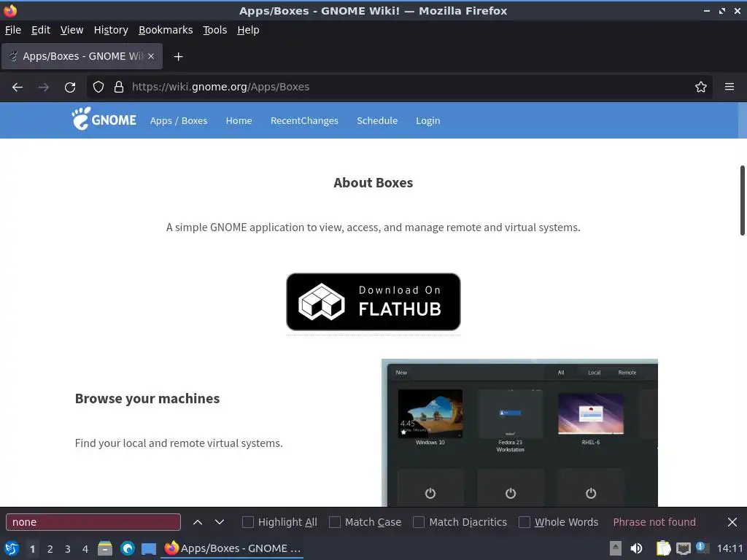The width and height of the screenshot is (747, 560).
Task: Find the next match with the down arrow
Action: (x=219, y=522)
